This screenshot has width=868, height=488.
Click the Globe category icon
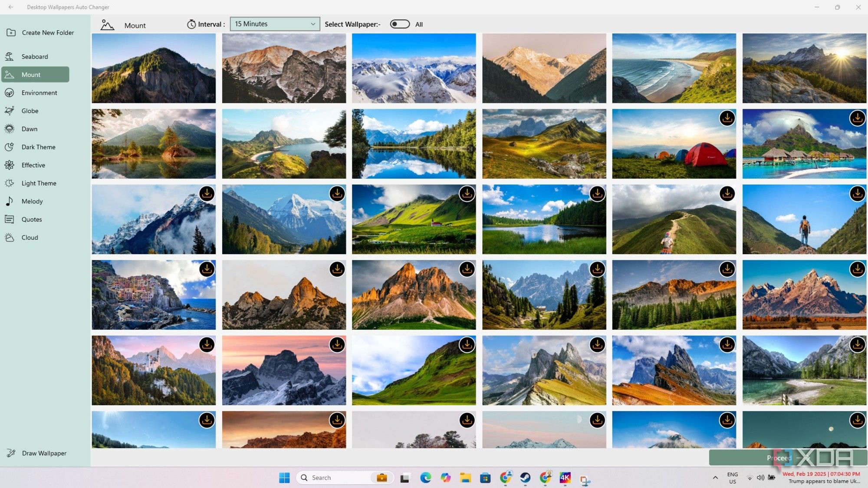coord(10,111)
